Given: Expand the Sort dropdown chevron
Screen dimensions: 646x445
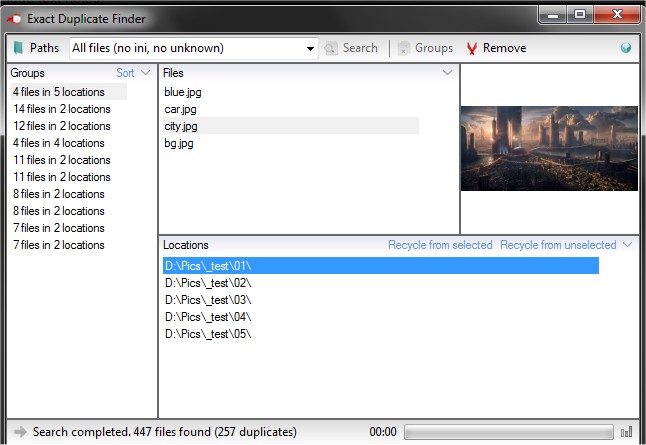Looking at the screenshot, I should click(x=145, y=73).
